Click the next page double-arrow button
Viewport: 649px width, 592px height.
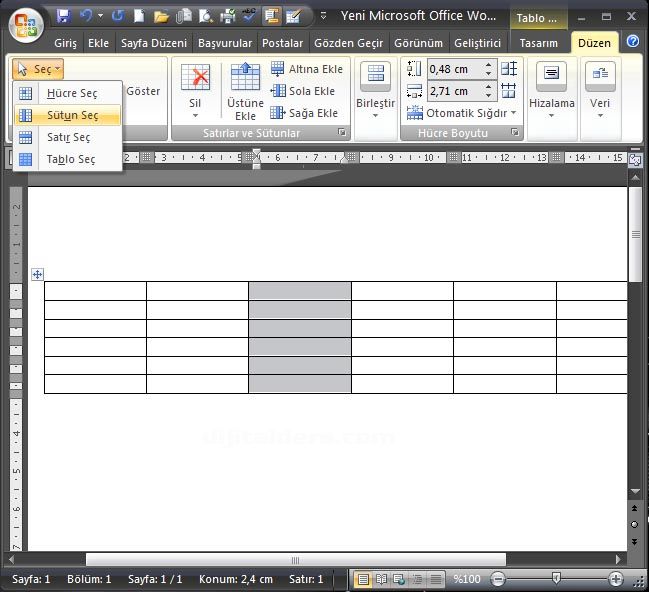coord(635,541)
